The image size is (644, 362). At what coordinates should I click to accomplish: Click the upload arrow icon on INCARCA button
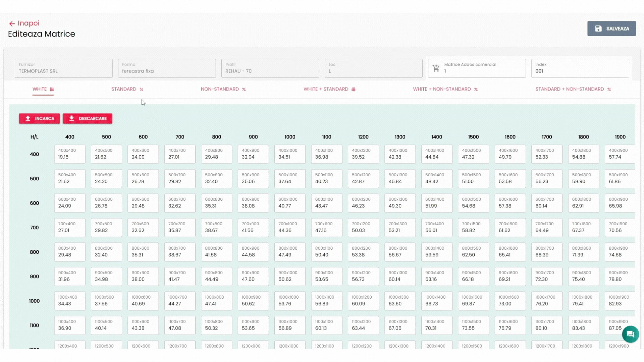coord(28,118)
